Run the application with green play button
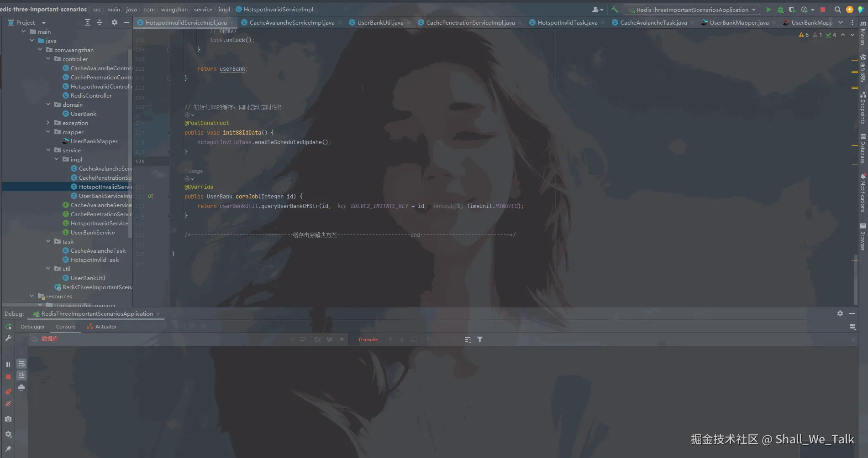 [768, 10]
